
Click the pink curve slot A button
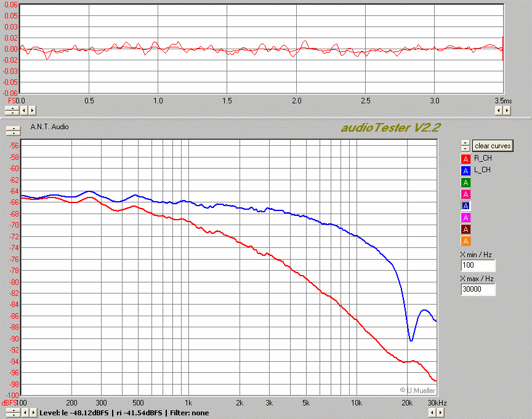coord(465,194)
